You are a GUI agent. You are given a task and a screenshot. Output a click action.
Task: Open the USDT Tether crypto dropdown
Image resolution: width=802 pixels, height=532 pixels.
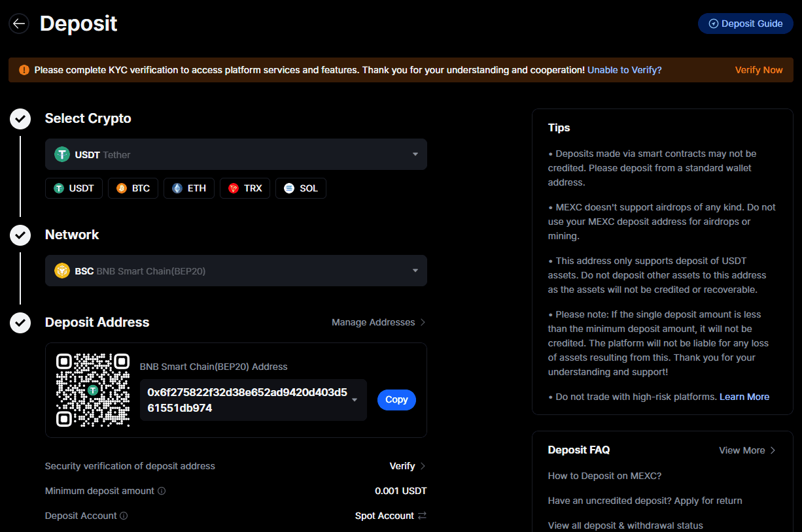coord(236,154)
